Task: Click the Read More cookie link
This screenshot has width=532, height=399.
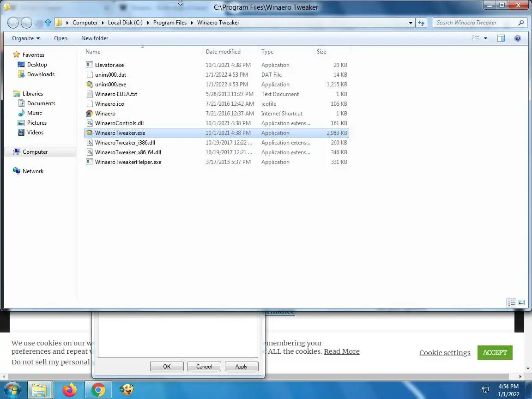Action: [342, 351]
